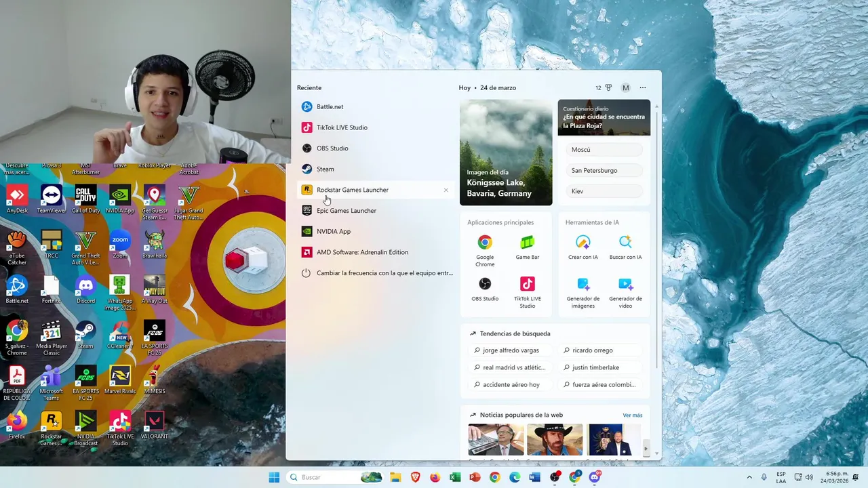The width and height of the screenshot is (868, 488).
Task: Open 'Cambiar la frecuencia' power setting result
Action: [x=376, y=273]
